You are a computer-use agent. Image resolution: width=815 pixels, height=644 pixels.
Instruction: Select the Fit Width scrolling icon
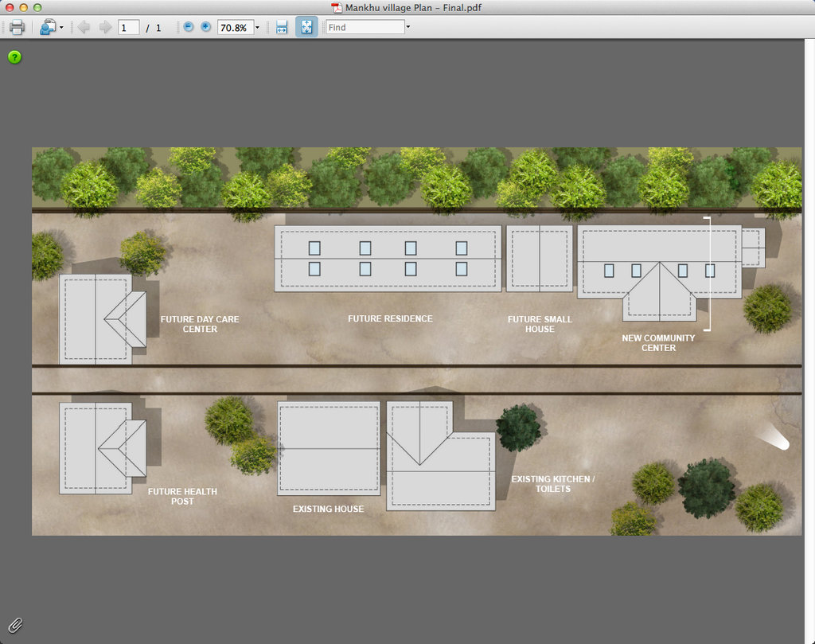click(282, 27)
